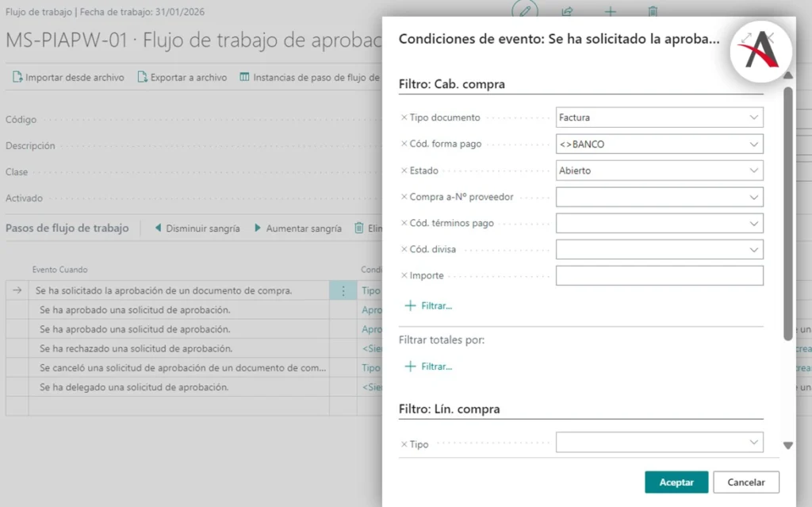This screenshot has width=812, height=507.
Task: Click the plus icon to create new
Action: (610, 11)
